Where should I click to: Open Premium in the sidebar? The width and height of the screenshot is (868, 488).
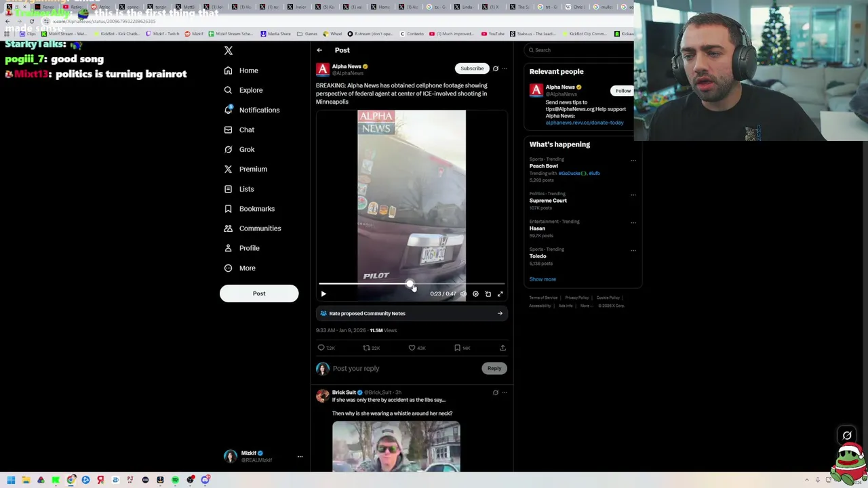click(x=245, y=169)
